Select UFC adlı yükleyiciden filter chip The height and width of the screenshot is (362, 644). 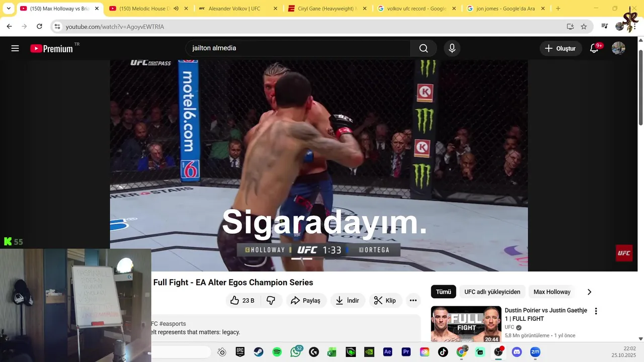click(x=492, y=292)
